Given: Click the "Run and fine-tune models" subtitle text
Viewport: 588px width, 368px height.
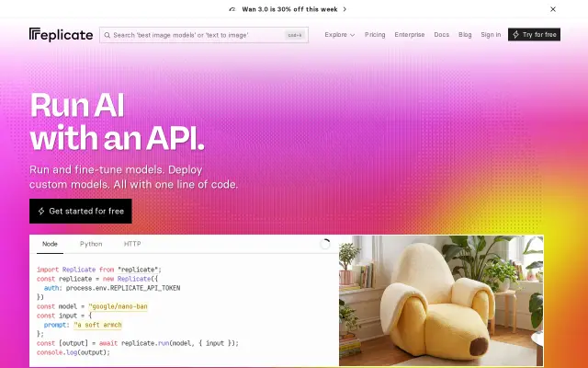Looking at the screenshot, I should click(133, 177).
